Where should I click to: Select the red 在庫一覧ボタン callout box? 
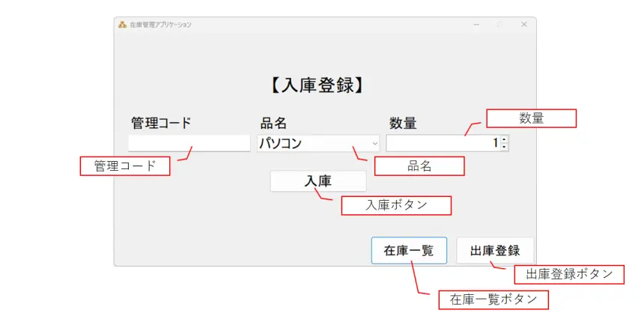pos(493,300)
